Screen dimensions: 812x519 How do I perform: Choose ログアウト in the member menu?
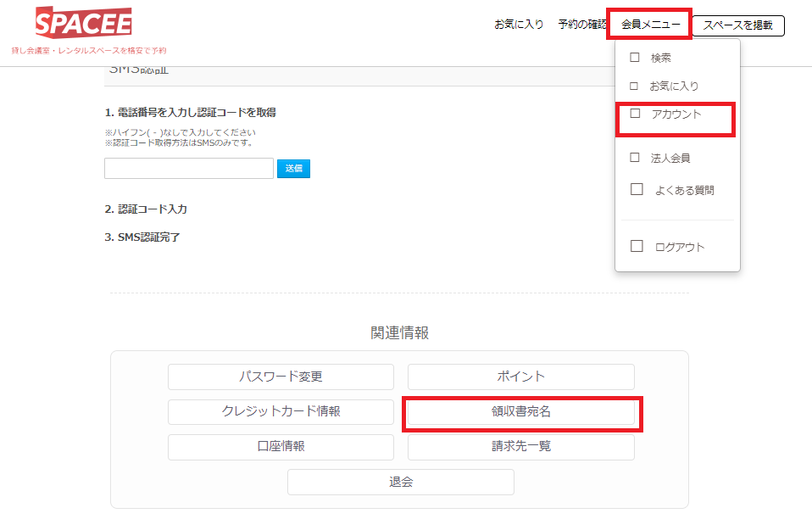(679, 247)
